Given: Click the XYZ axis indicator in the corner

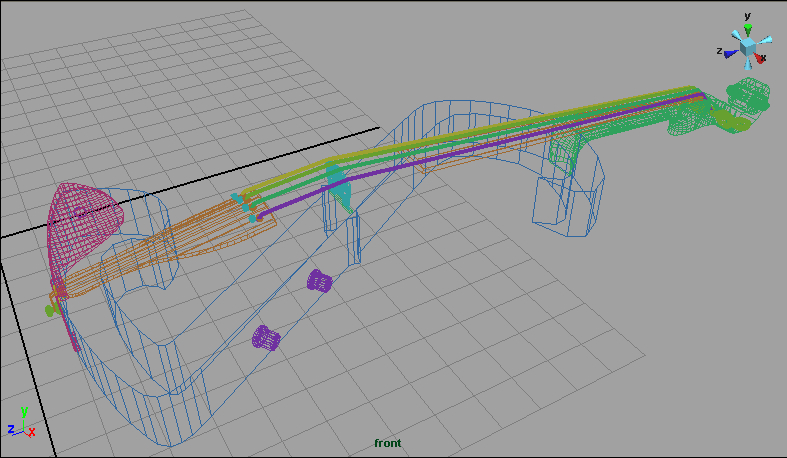Looking at the screenshot, I should (x=21, y=424).
